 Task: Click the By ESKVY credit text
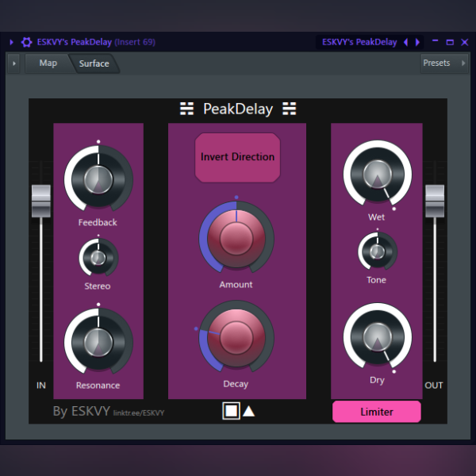click(x=82, y=412)
